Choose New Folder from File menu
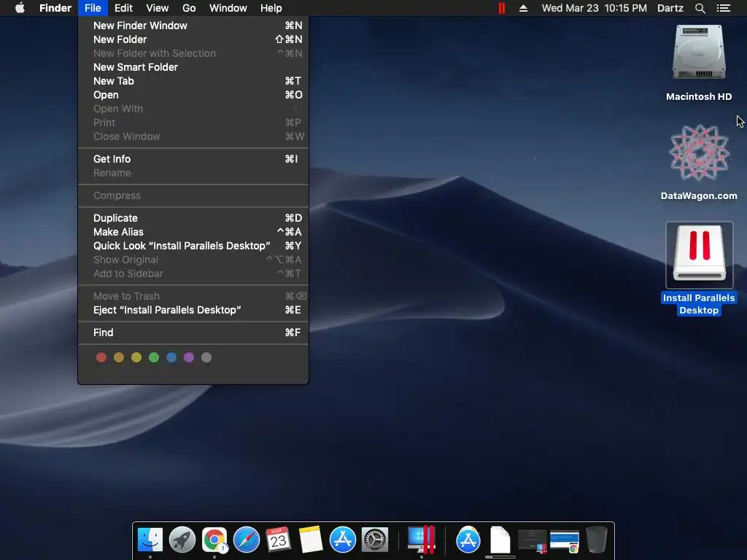This screenshot has height=560, width=747. (x=193, y=39)
